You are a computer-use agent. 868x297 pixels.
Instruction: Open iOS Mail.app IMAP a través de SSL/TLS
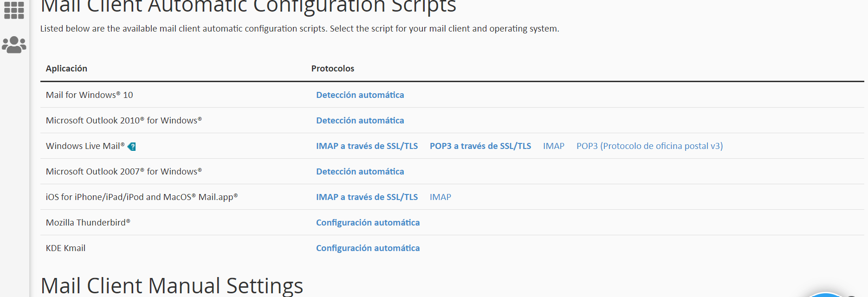367,197
